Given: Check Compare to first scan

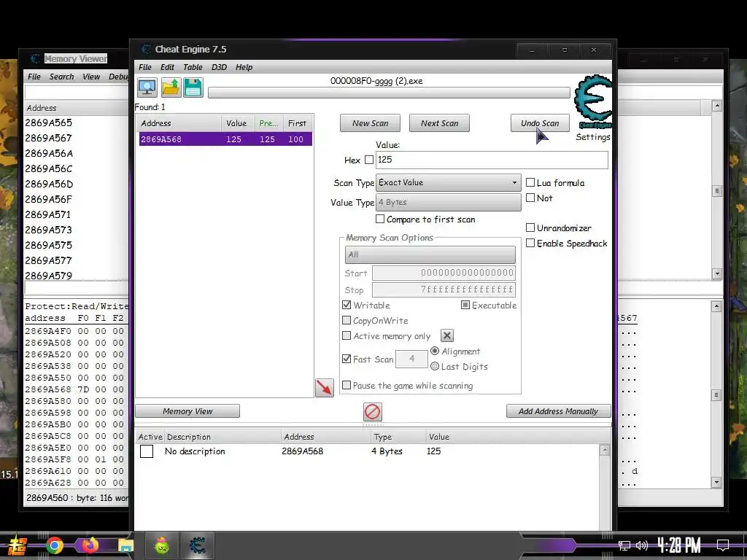Looking at the screenshot, I should (x=379, y=219).
